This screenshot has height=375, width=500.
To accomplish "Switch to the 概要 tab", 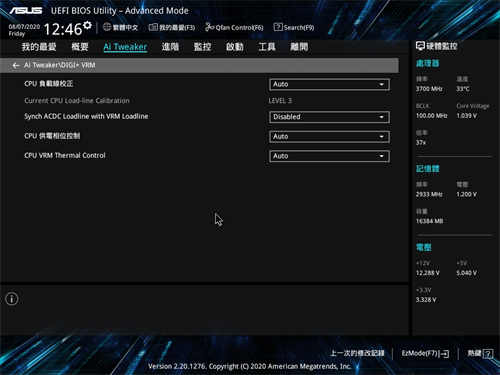I will [80, 47].
